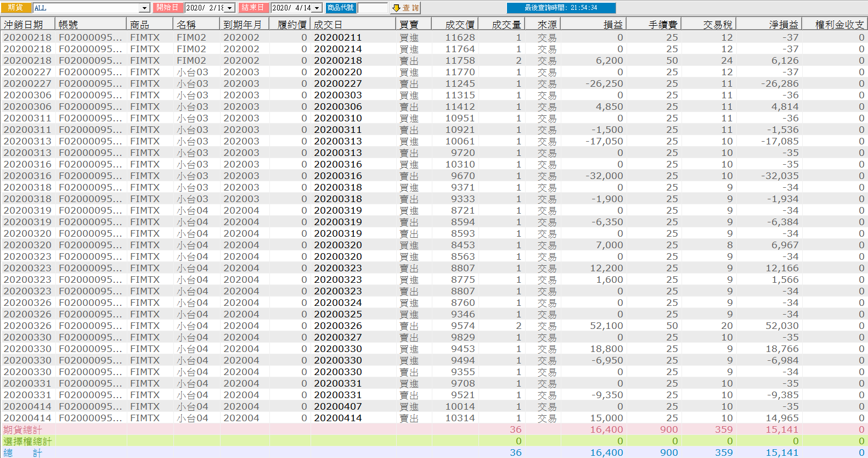Click the 手續費 column header
Image resolution: width=868 pixels, height=458 pixels.
coord(653,24)
